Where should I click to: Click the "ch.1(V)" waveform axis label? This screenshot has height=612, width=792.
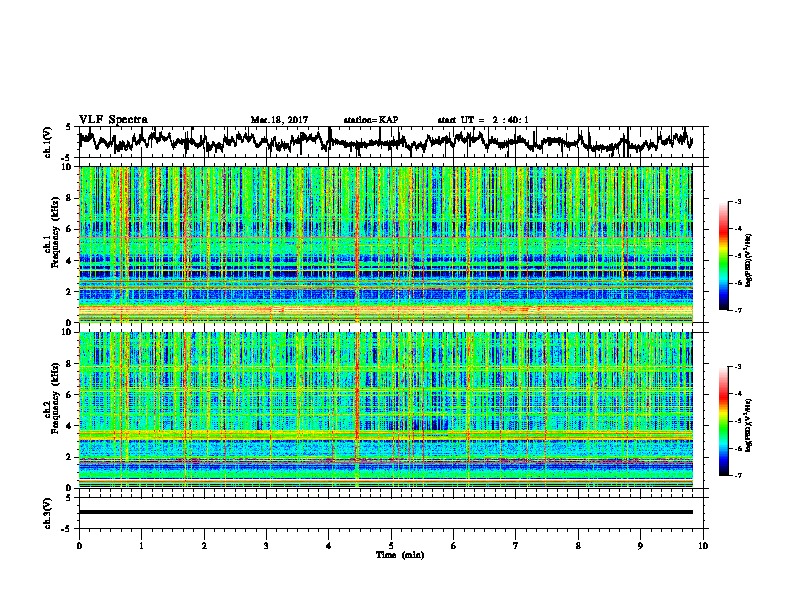point(48,142)
